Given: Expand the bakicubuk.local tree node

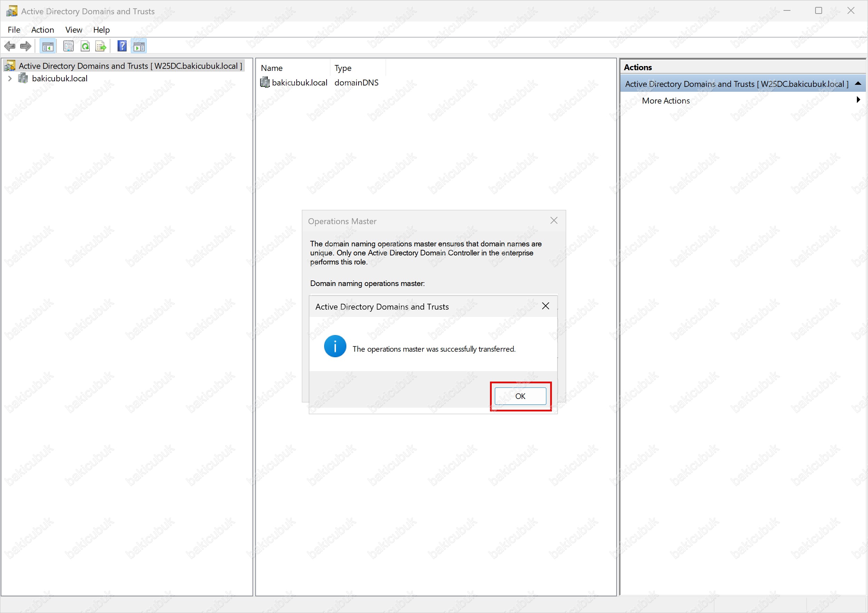Looking at the screenshot, I should pos(10,79).
